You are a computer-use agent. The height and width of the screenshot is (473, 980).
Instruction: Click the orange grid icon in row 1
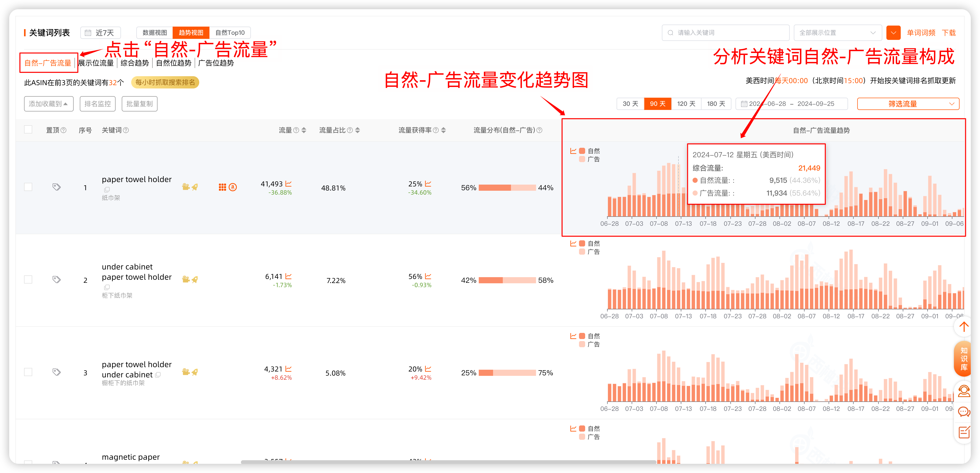coord(222,187)
